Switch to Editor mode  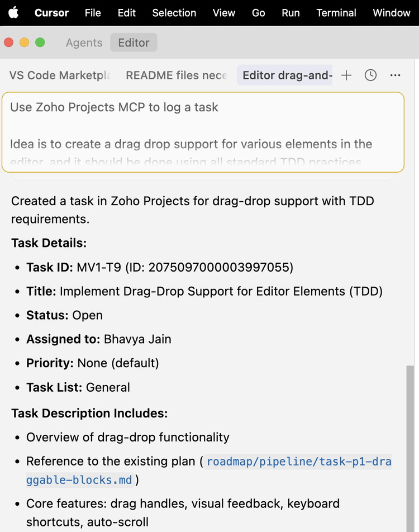click(134, 42)
